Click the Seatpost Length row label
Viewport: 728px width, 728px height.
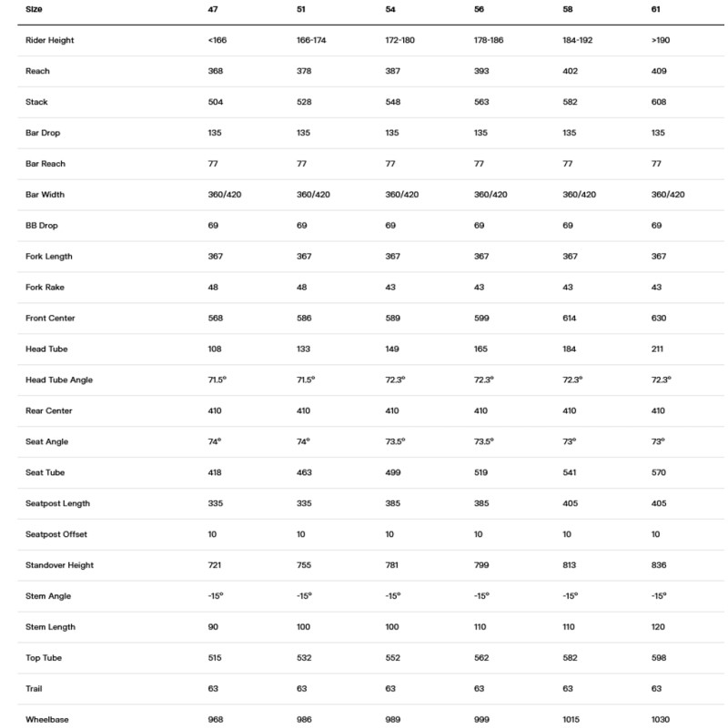pyautogui.click(x=57, y=504)
